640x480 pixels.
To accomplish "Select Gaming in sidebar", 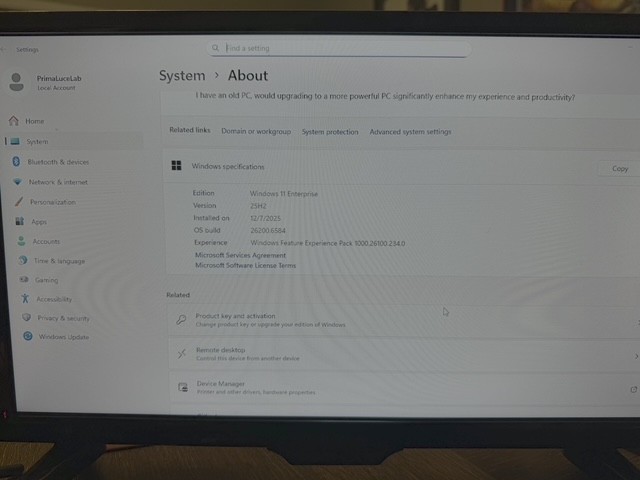I will [x=46, y=280].
